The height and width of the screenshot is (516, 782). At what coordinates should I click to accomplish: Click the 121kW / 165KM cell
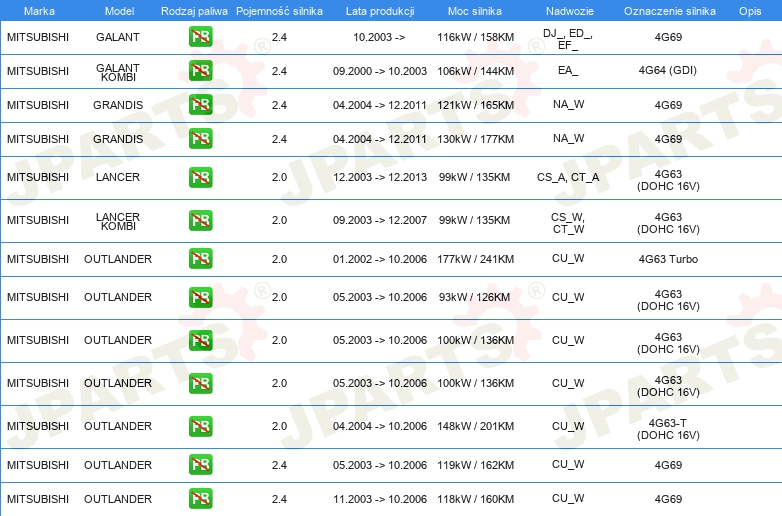click(475, 105)
